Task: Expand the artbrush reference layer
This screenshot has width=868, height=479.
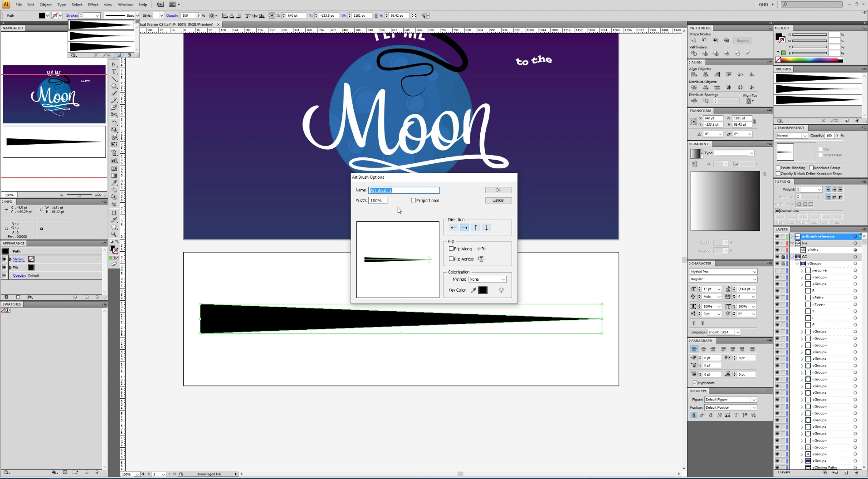Action: 792,236
